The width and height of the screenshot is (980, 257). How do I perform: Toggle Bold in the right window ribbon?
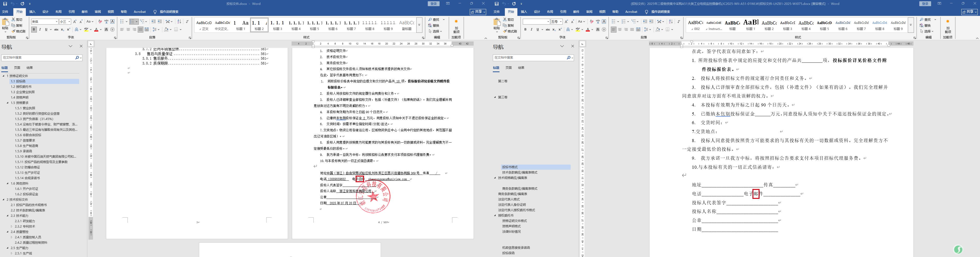(x=525, y=29)
